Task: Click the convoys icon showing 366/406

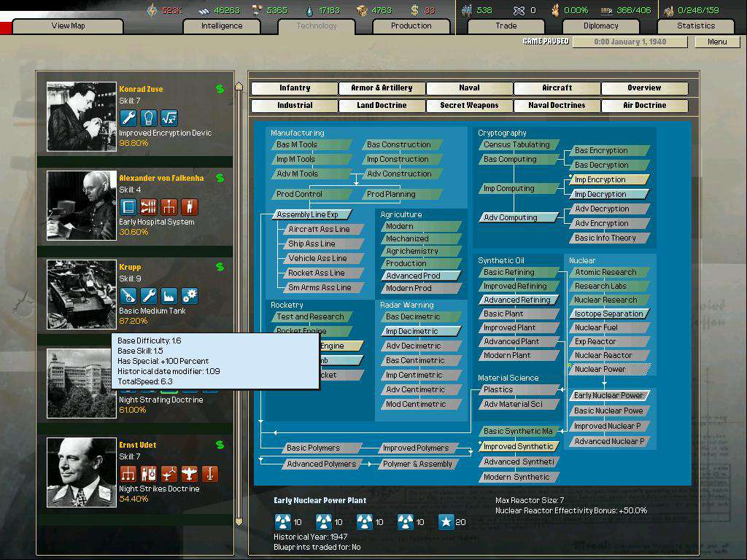Action: point(607,10)
